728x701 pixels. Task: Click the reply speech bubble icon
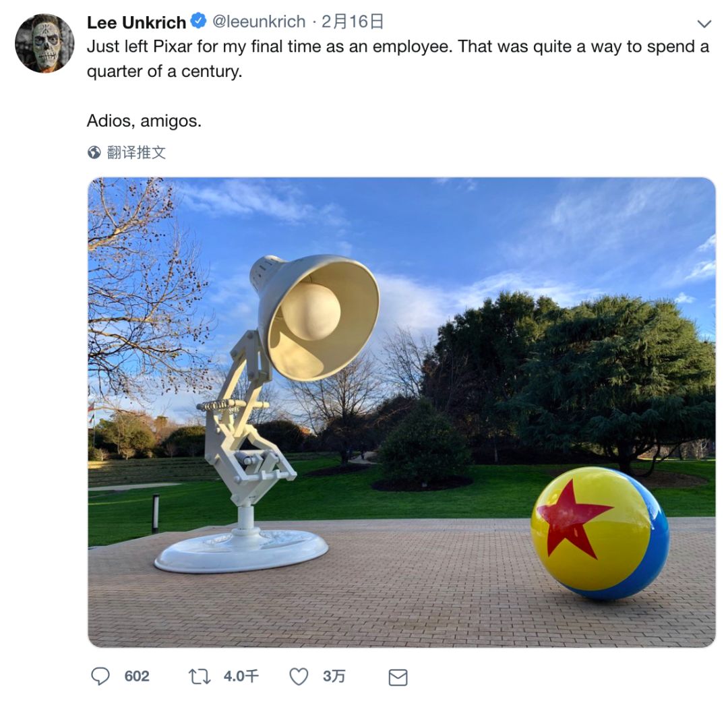[x=100, y=676]
